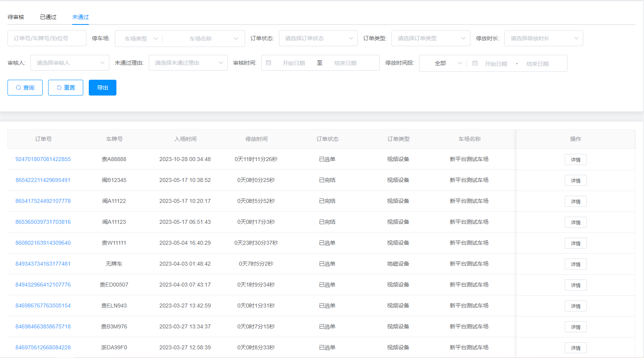This screenshot has width=644, height=358.
Task: Open the 订单类型 selector
Action: coord(431,38)
